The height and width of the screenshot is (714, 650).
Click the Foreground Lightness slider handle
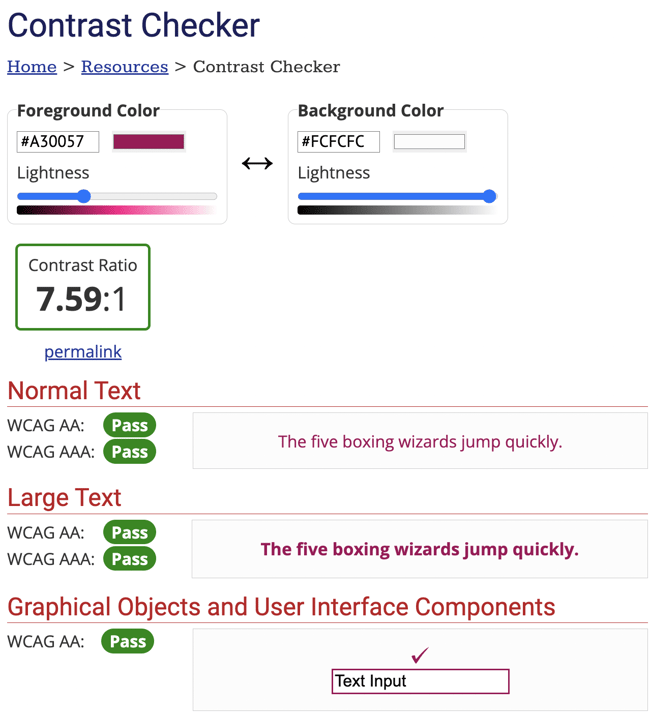[x=84, y=196]
